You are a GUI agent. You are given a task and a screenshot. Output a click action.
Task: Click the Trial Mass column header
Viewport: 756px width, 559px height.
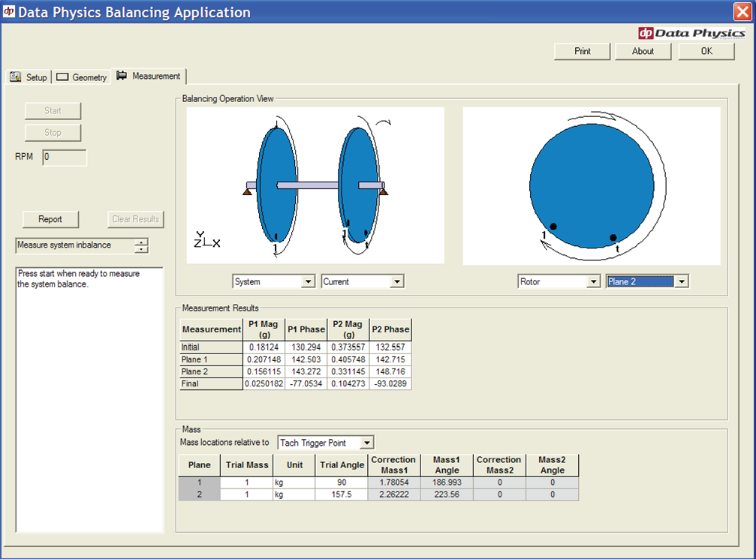point(247,465)
